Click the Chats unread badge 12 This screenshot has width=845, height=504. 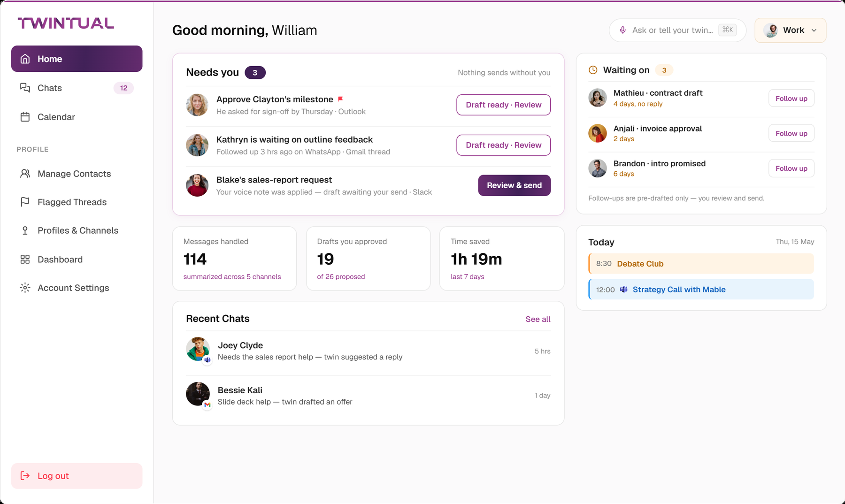click(x=123, y=88)
